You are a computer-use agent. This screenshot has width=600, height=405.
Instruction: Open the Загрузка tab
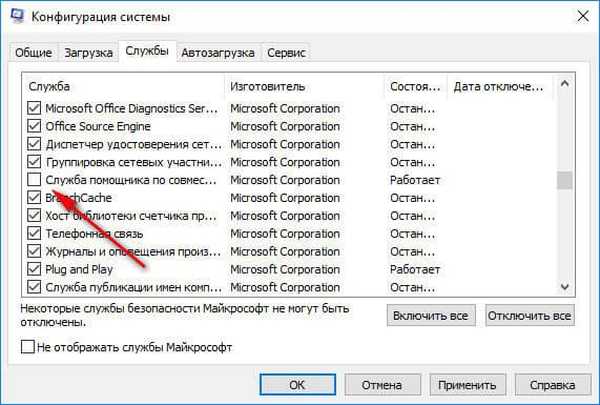tap(88, 52)
